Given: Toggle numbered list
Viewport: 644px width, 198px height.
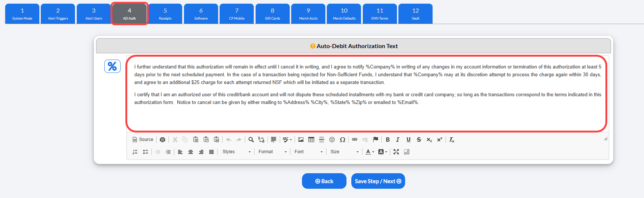Looking at the screenshot, I should tap(135, 152).
